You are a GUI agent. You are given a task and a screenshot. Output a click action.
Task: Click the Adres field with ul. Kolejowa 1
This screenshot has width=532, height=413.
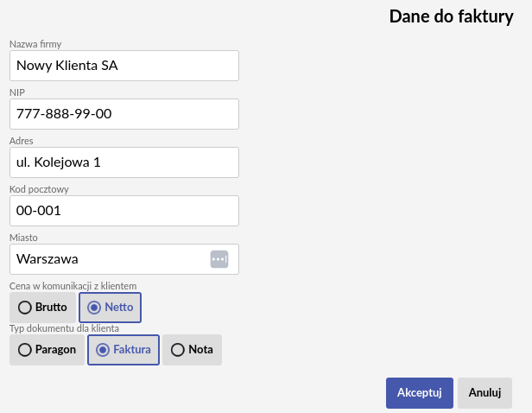pos(124,162)
